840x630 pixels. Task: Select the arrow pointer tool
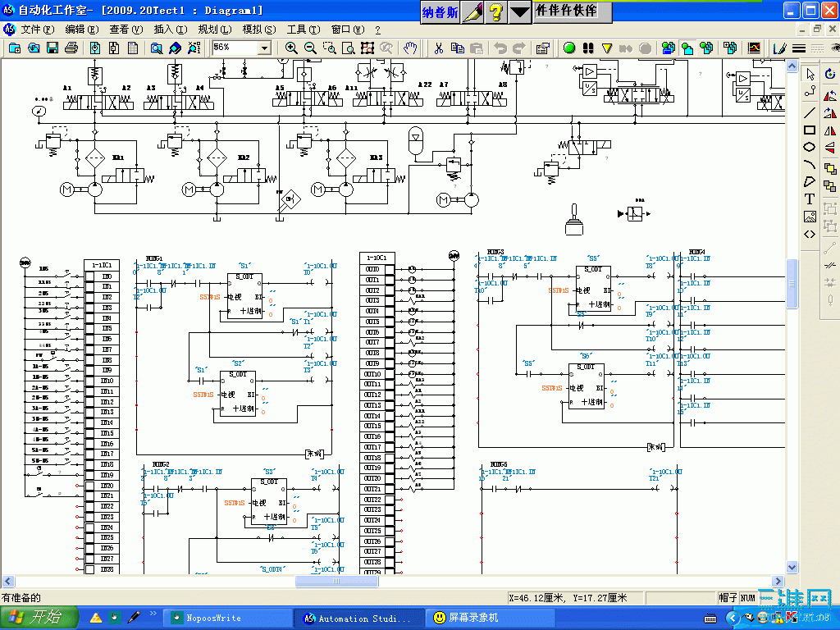[810, 75]
